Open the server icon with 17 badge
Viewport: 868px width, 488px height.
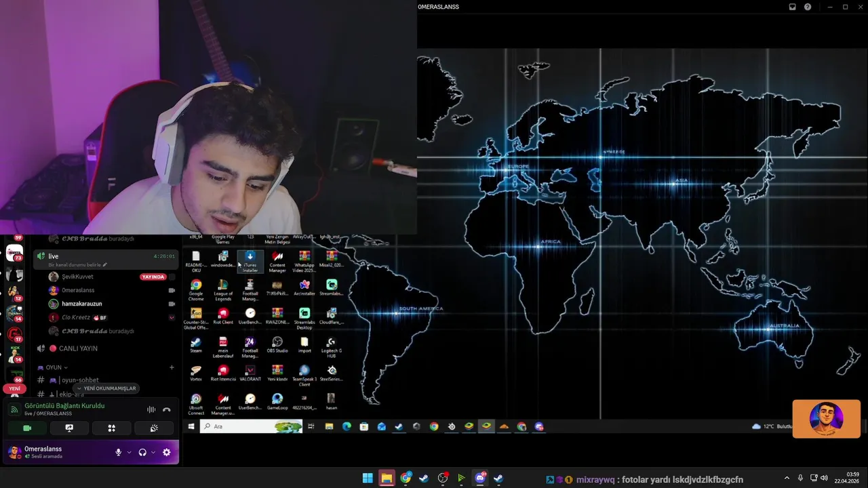(14, 333)
